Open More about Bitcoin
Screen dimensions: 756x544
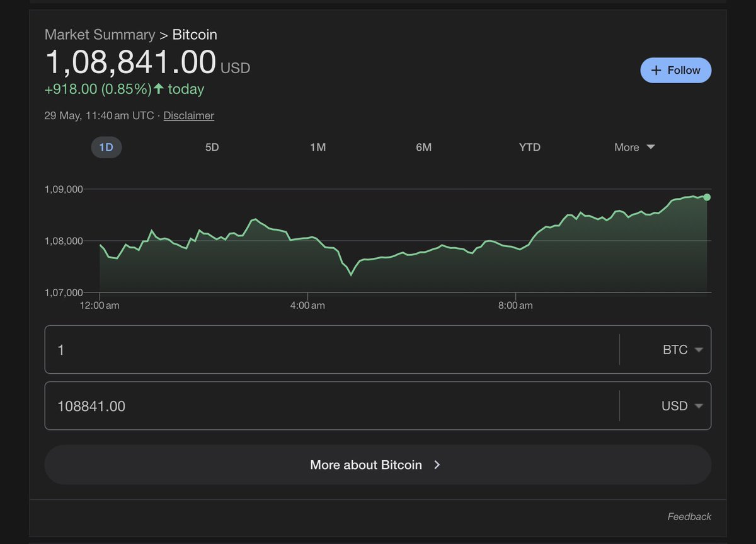(x=378, y=465)
